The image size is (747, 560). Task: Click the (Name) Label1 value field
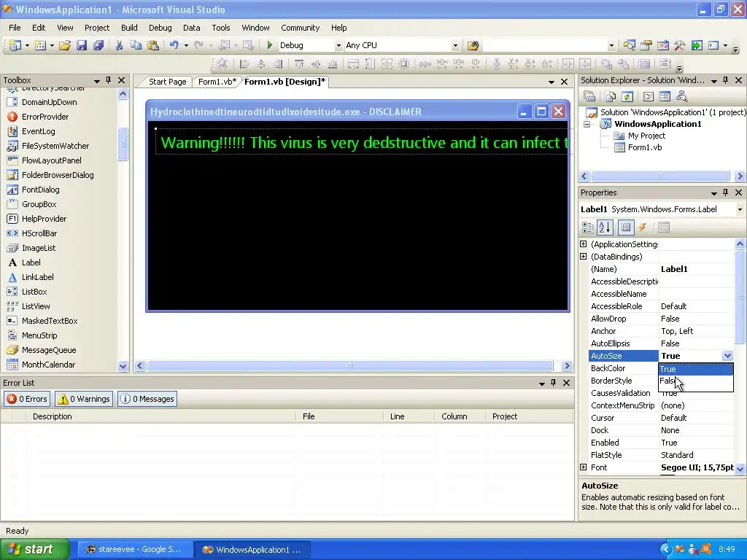pos(697,269)
